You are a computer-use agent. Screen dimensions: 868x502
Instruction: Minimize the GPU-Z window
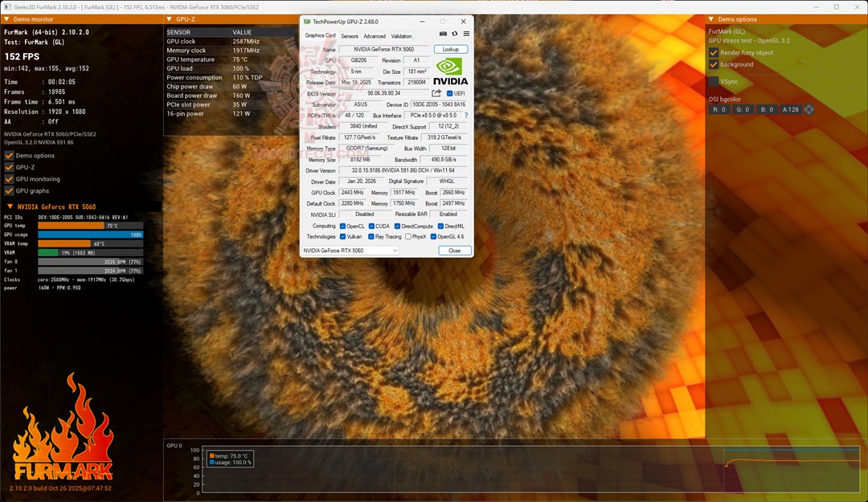click(x=423, y=22)
